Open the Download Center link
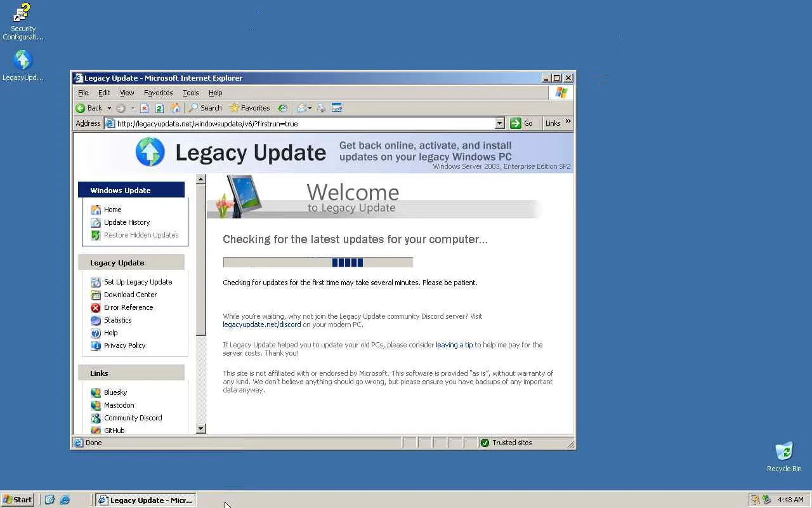The height and width of the screenshot is (508, 812). 130,295
